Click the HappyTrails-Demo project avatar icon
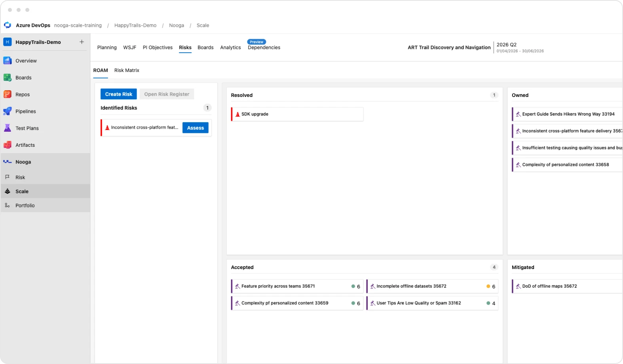The width and height of the screenshot is (623, 364). pyautogui.click(x=8, y=42)
